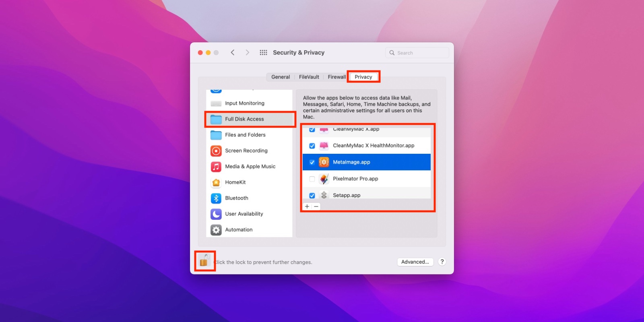Select Bluetooth label in sidebar

(237, 198)
